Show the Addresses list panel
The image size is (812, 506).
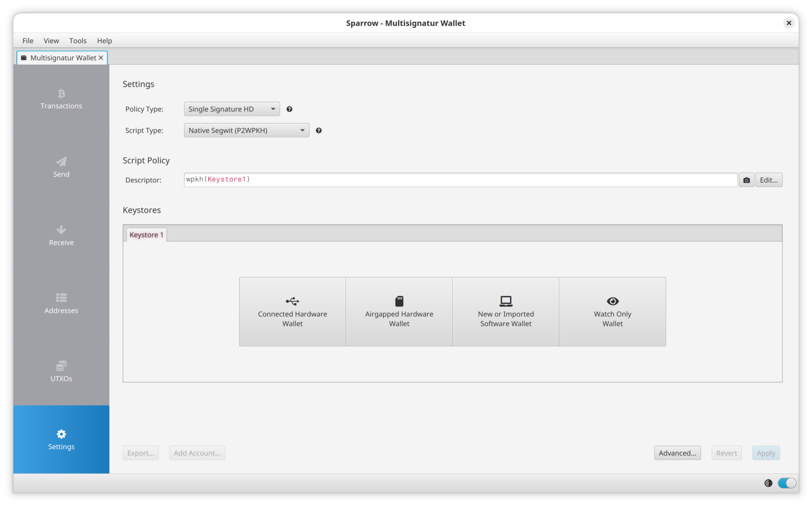(61, 303)
